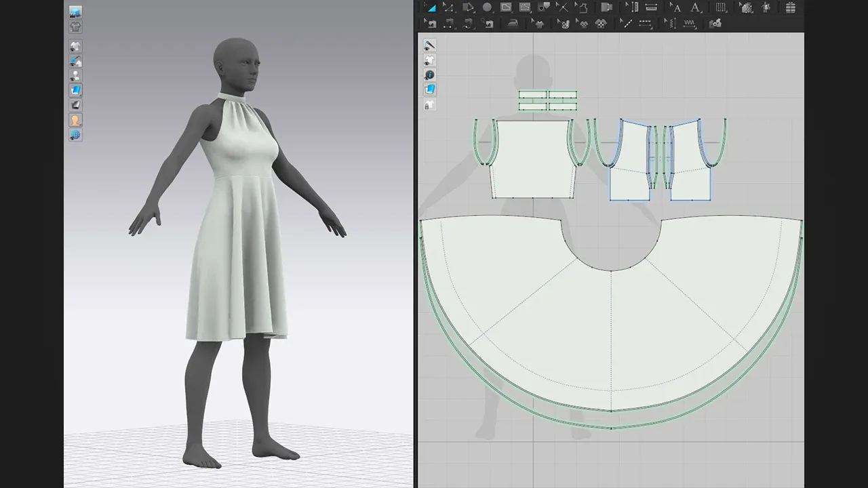
Task: Select the Edit Topstitch tool
Action: tap(627, 23)
